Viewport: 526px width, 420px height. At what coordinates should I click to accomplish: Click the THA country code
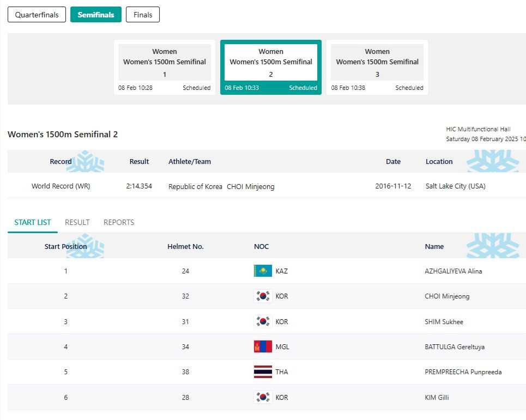click(281, 372)
